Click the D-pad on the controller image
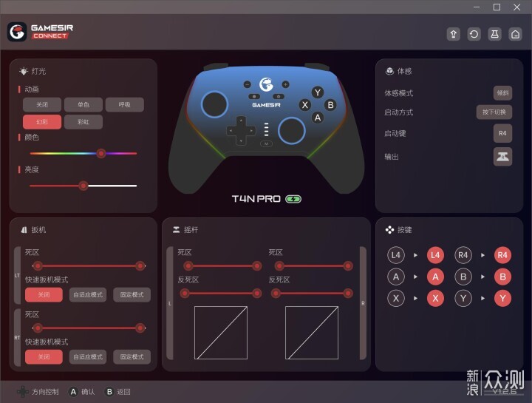 tap(241, 130)
